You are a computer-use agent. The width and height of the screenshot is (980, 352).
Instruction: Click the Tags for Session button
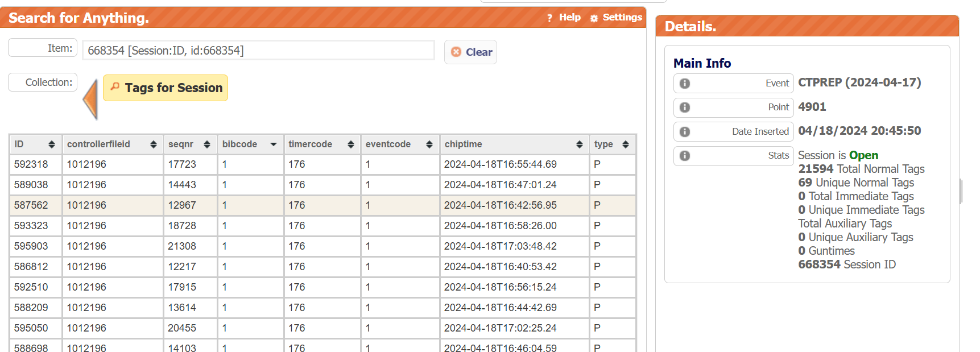tap(166, 88)
